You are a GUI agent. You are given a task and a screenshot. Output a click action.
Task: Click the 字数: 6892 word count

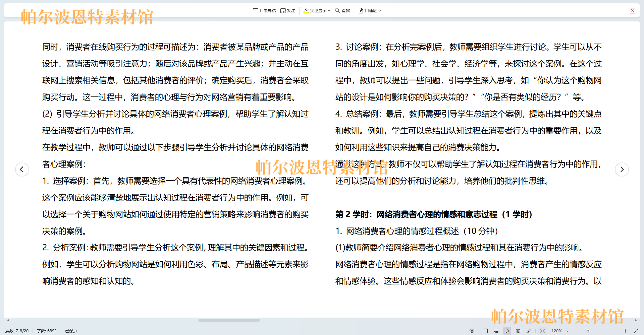(47, 331)
